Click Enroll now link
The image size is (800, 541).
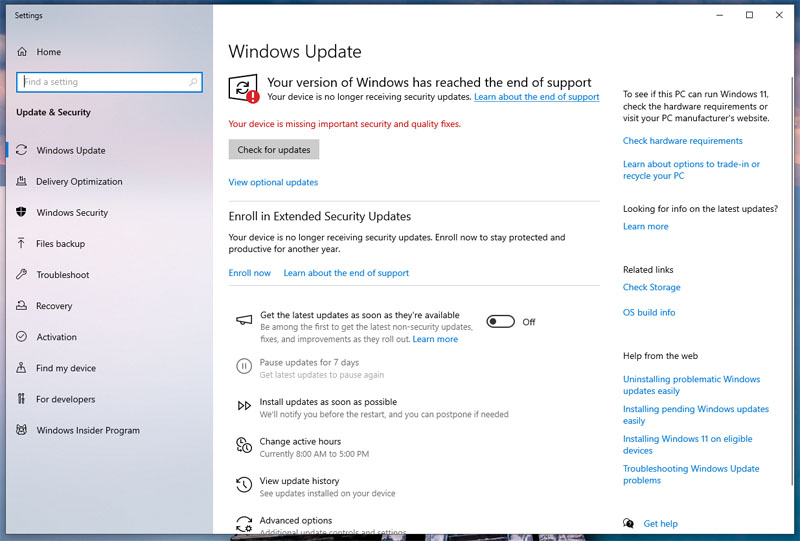click(x=249, y=273)
